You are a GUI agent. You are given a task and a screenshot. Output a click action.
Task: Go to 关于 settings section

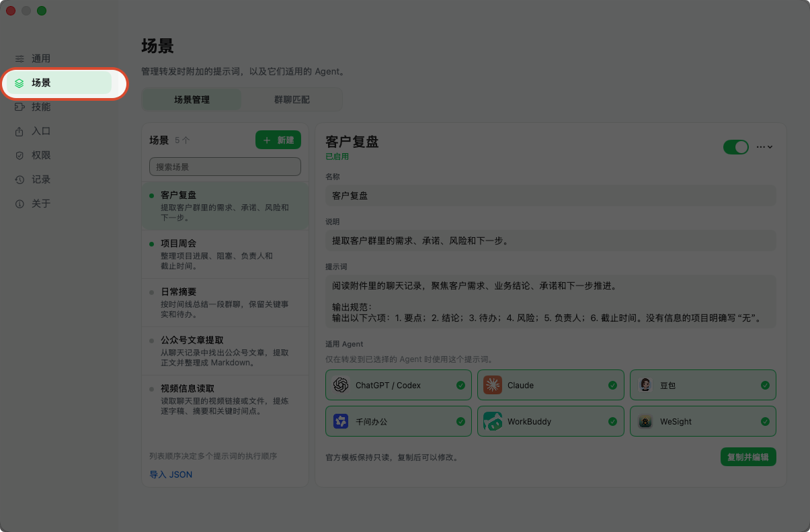[x=59, y=204]
